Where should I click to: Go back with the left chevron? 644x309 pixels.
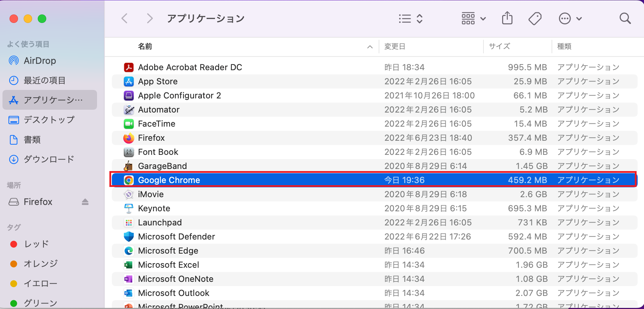point(124,18)
